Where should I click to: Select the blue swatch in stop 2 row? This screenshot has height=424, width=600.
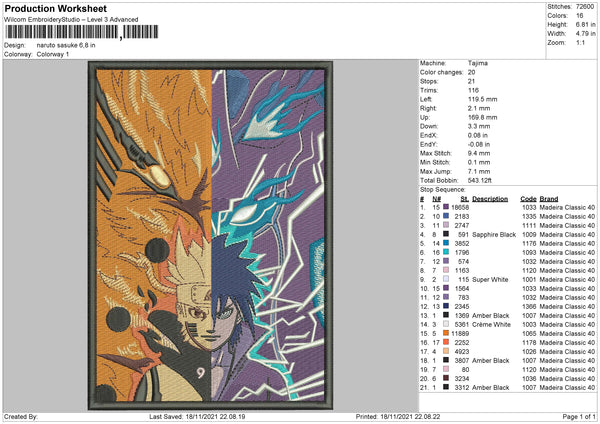[x=446, y=216]
